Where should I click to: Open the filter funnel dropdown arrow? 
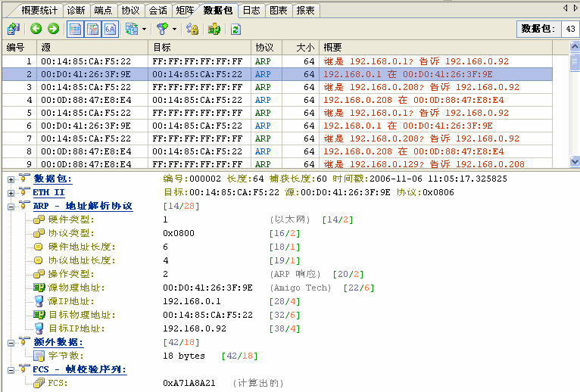(x=175, y=29)
